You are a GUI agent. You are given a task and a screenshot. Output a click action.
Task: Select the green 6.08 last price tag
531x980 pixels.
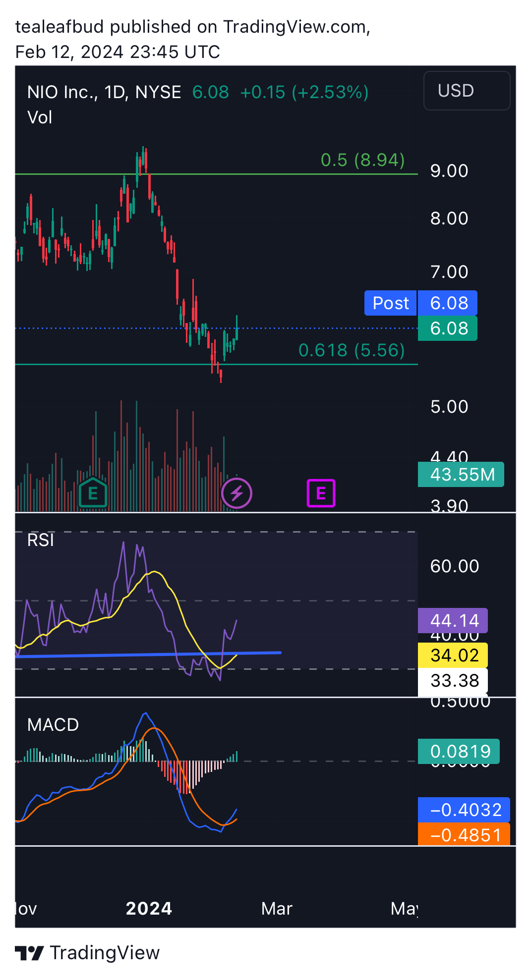point(448,328)
